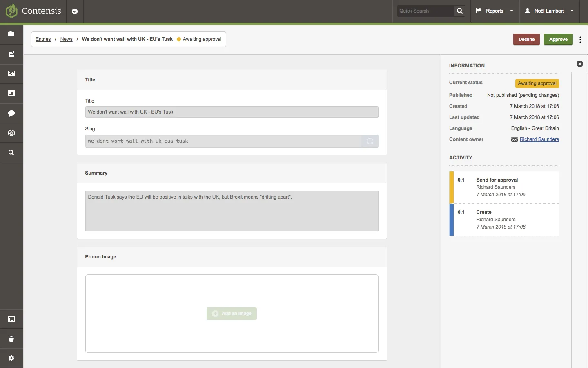Select the Create activity entry
This screenshot has height=368, width=588.
[504, 220]
